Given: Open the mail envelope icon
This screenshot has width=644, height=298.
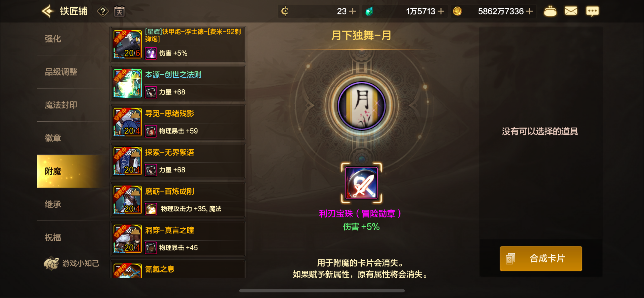Looking at the screenshot, I should (x=571, y=11).
